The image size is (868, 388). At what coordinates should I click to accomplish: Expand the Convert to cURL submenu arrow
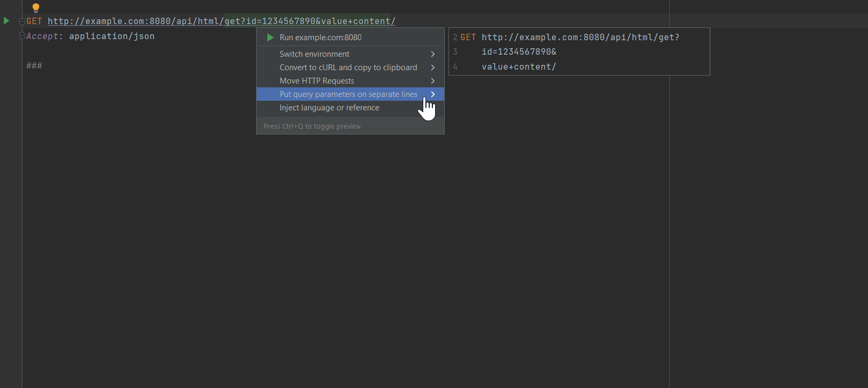tap(432, 67)
